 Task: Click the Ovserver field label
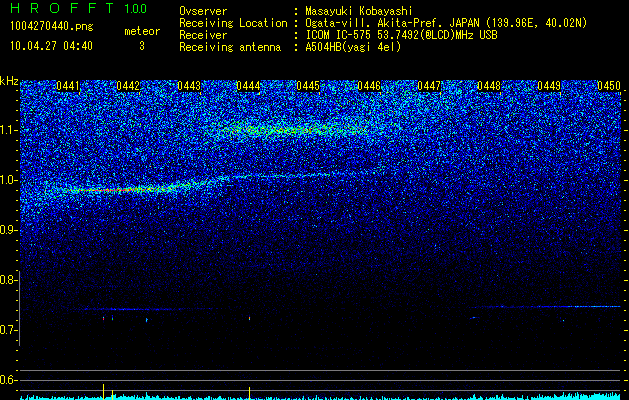(x=203, y=11)
